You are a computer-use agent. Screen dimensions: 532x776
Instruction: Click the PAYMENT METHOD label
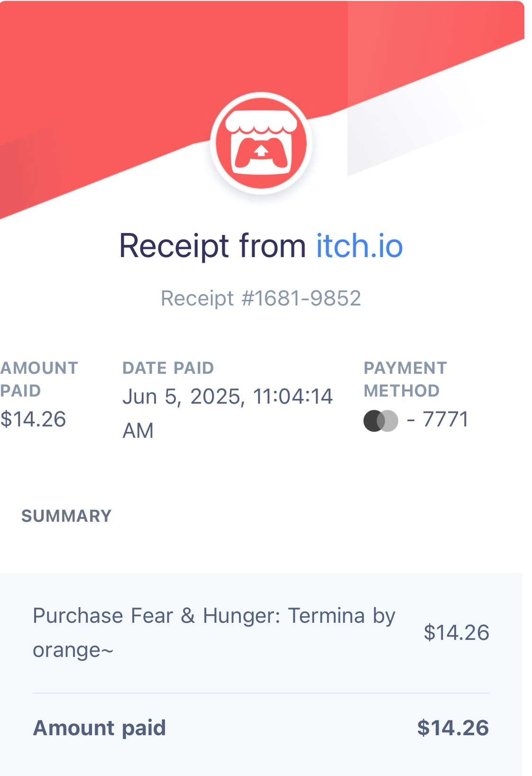pos(405,379)
